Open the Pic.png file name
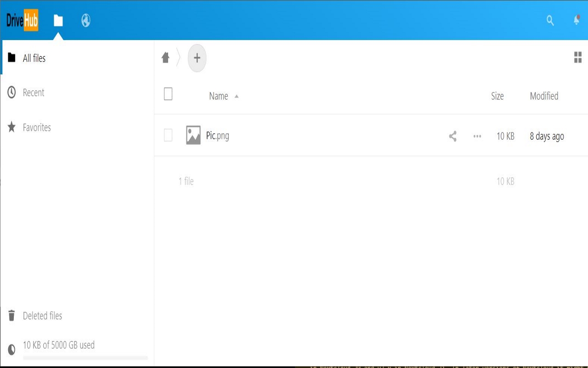Image resolution: width=588 pixels, height=368 pixels. click(218, 136)
